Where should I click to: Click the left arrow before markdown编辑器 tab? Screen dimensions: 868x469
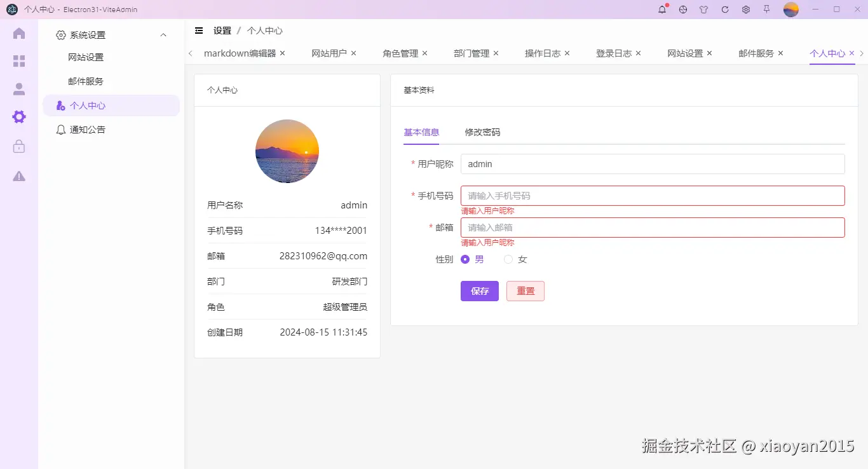point(191,53)
